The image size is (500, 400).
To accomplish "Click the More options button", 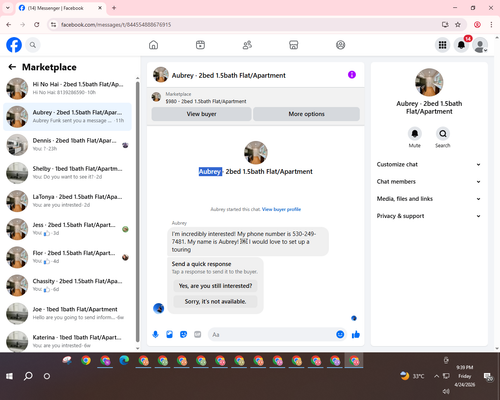I will point(306,114).
